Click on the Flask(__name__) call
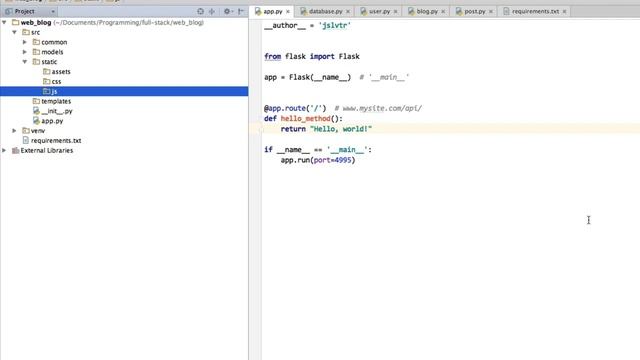The width and height of the screenshot is (640, 360). [320, 77]
